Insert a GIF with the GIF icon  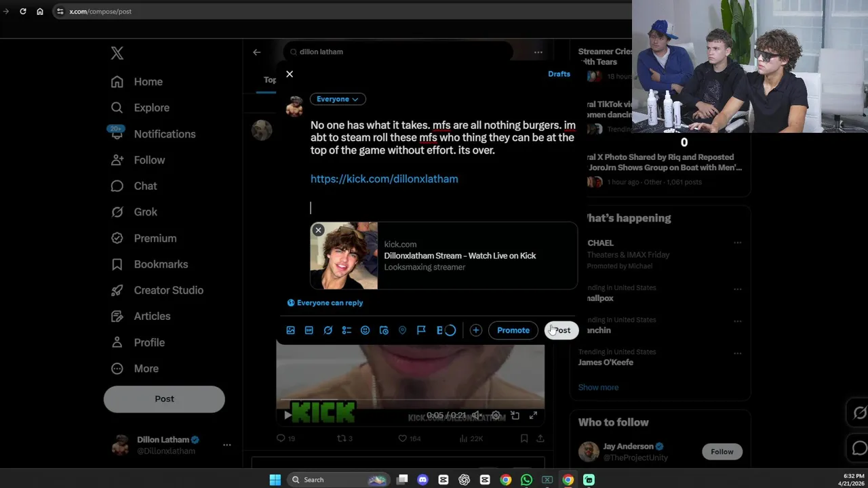[309, 330]
